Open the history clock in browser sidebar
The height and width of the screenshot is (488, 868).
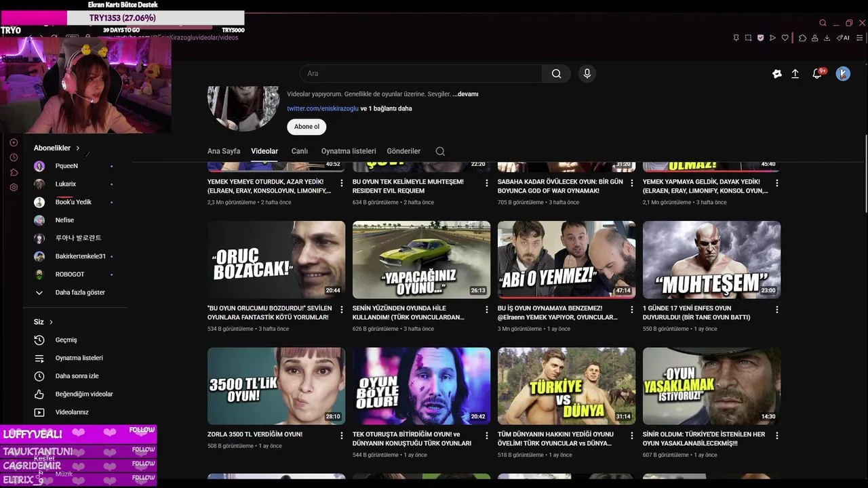(14, 157)
